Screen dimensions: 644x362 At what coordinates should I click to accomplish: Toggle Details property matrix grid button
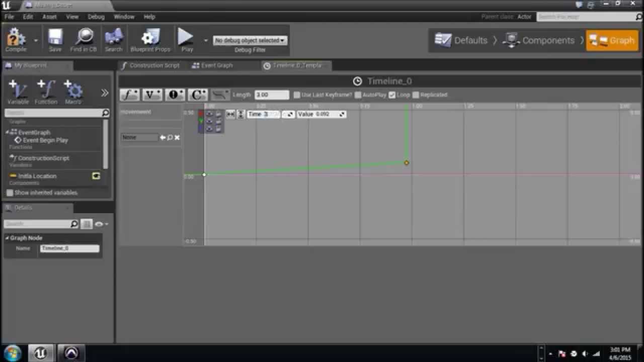pos(87,224)
